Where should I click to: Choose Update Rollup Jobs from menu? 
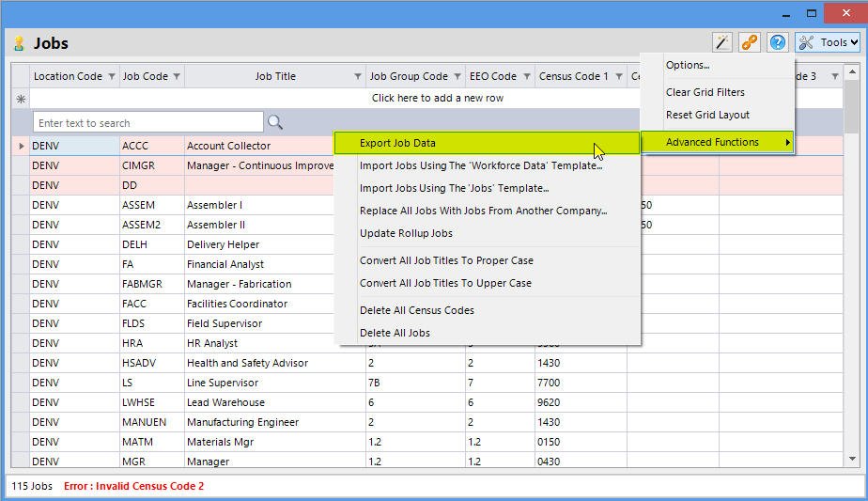pos(406,233)
